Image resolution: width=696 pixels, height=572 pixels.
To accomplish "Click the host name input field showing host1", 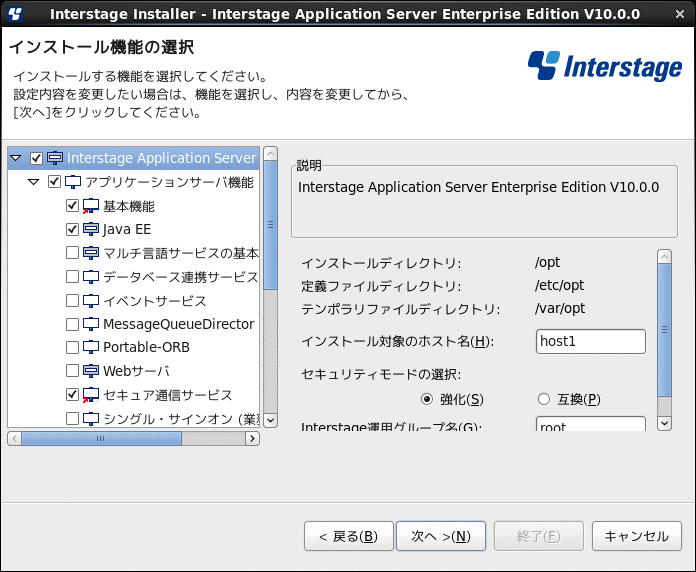I will (x=591, y=341).
